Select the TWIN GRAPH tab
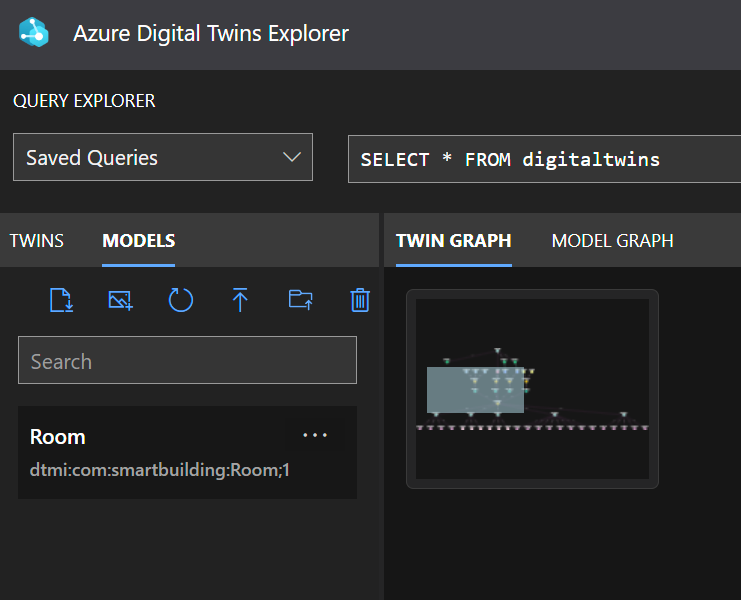Screen dimensions: 741x600 (454, 241)
